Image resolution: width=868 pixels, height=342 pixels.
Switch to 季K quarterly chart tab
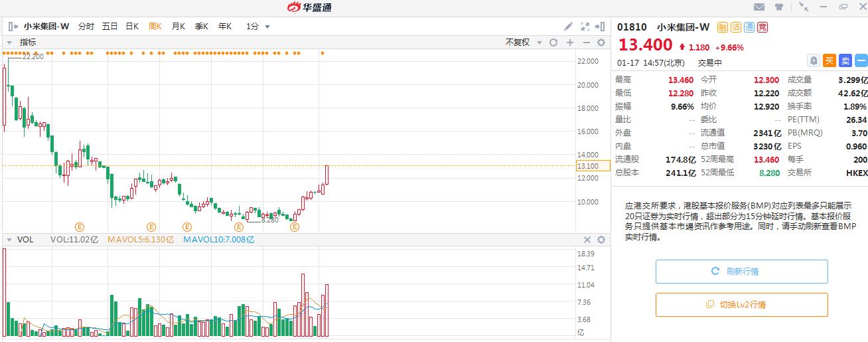click(x=201, y=27)
